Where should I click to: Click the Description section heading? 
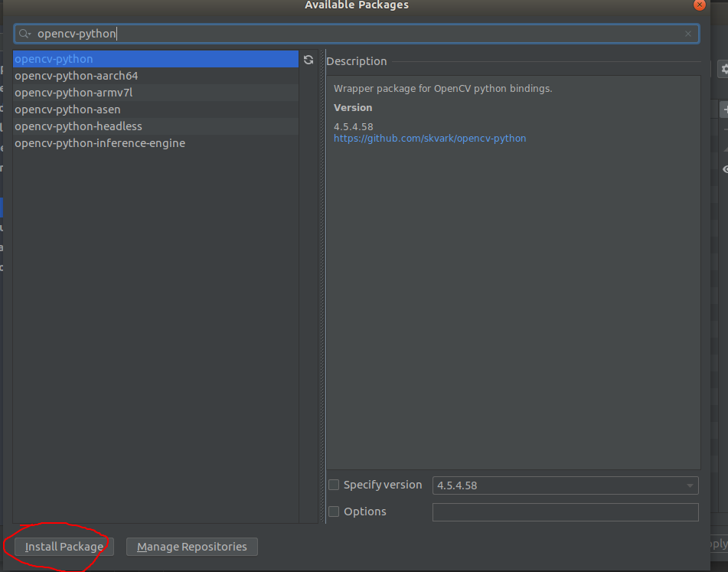coord(357,61)
